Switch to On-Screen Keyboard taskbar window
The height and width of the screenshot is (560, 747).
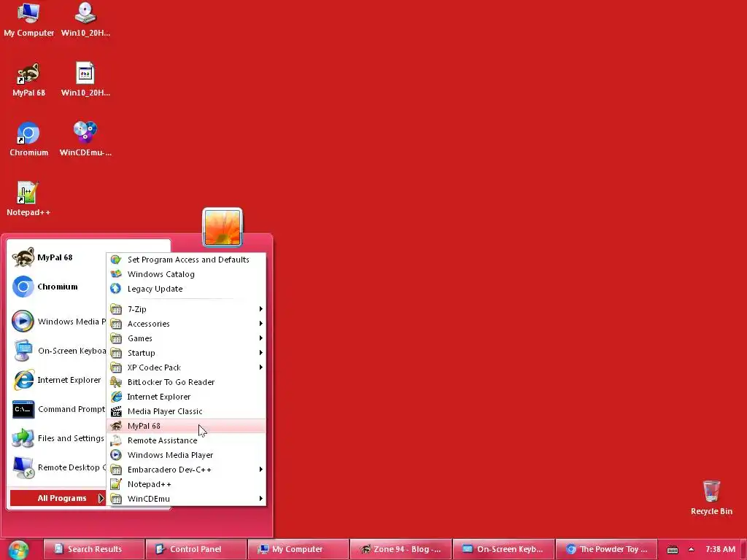(503, 549)
